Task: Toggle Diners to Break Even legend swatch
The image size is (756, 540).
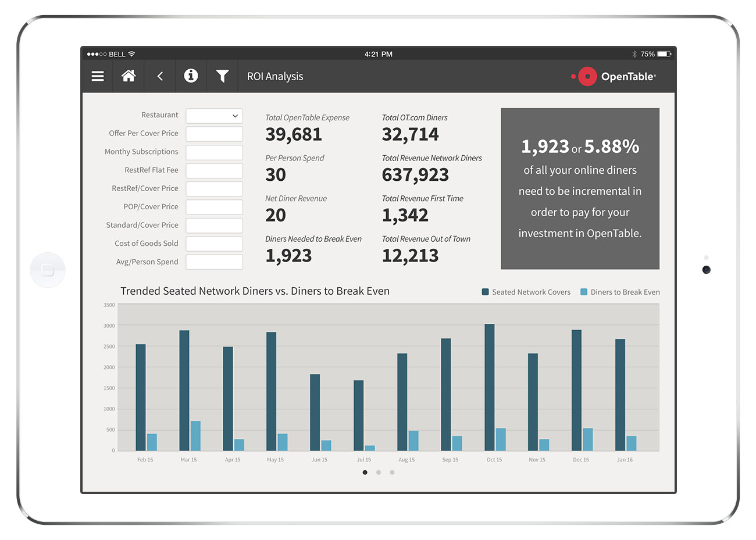Action: click(584, 292)
